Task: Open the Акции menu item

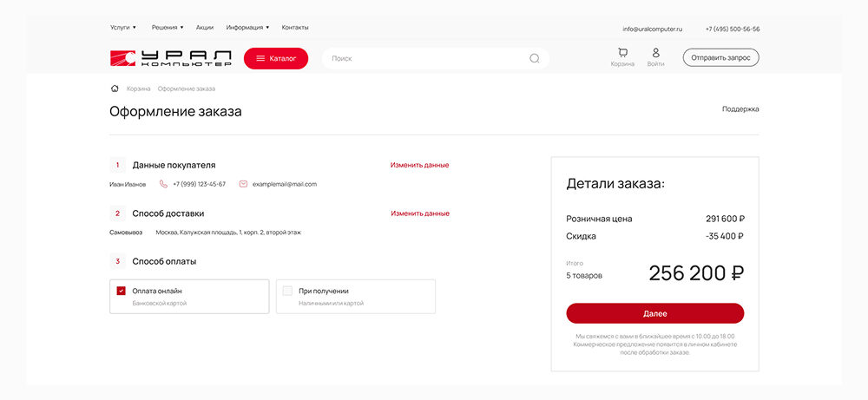Action: 205,28
